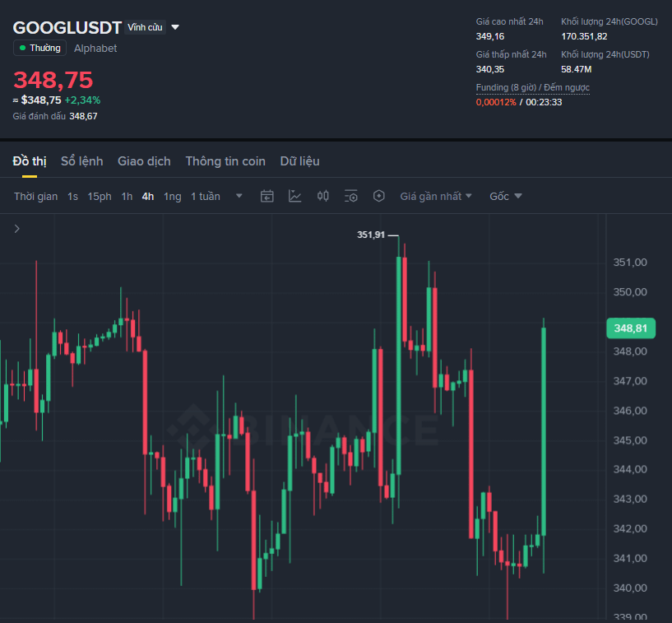Switch to the Sổ lệnh tab
The image size is (672, 623).
[82, 161]
